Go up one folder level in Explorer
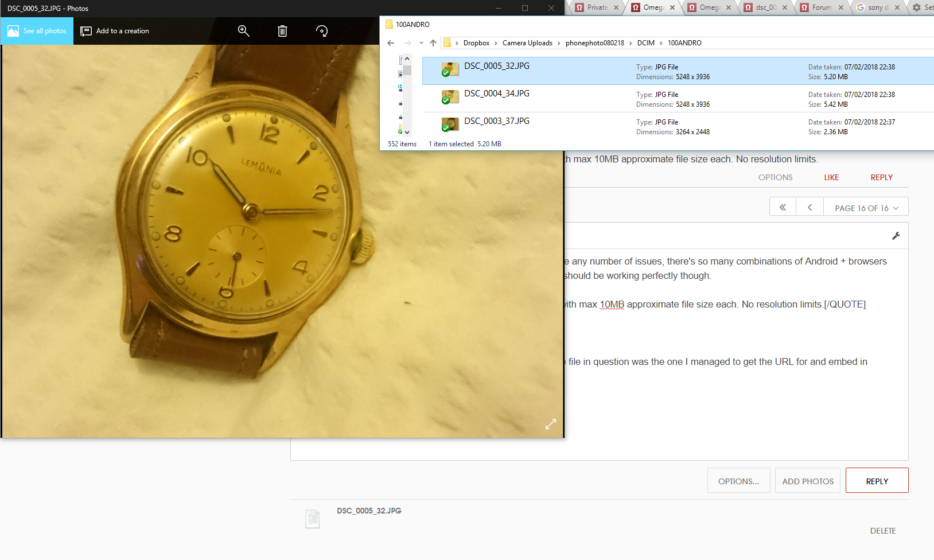 point(433,43)
